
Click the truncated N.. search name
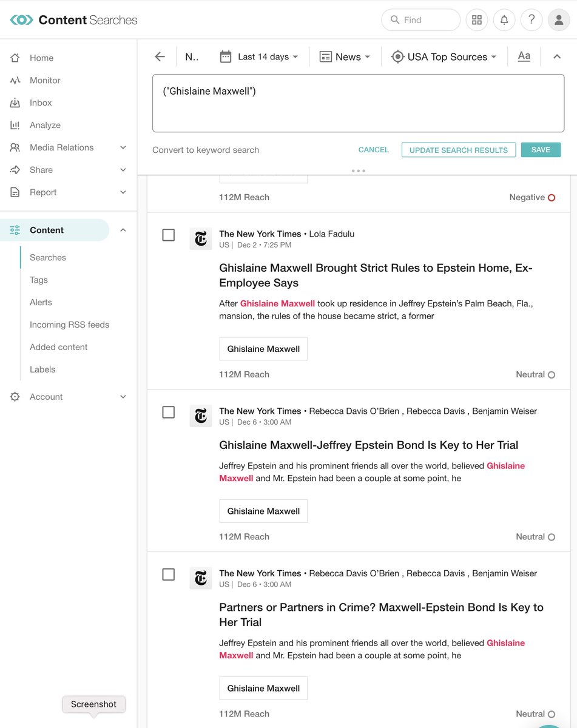coord(192,56)
